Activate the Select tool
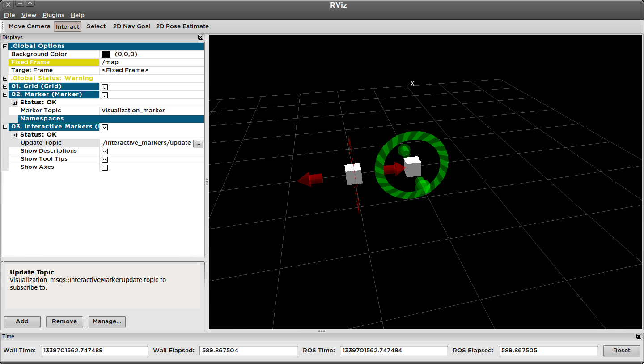Image resolution: width=644 pixels, height=364 pixels. [x=96, y=26]
